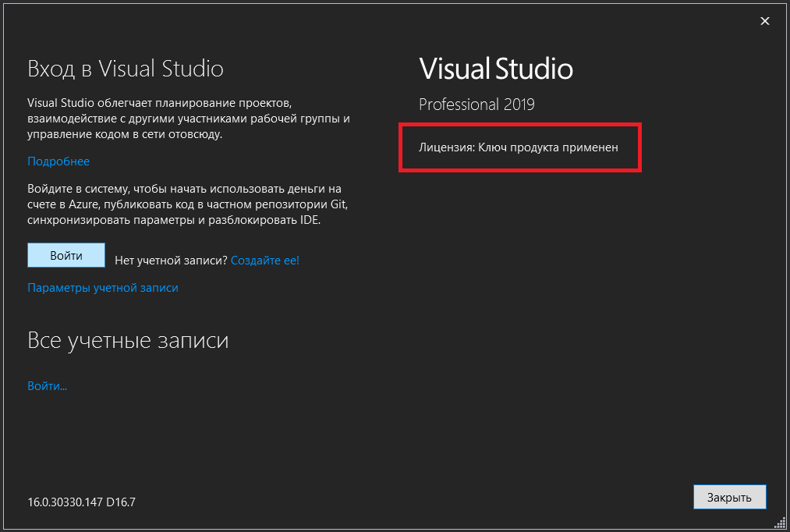
Task: Click the resize grip in the dialog corner
Action: pos(779,523)
